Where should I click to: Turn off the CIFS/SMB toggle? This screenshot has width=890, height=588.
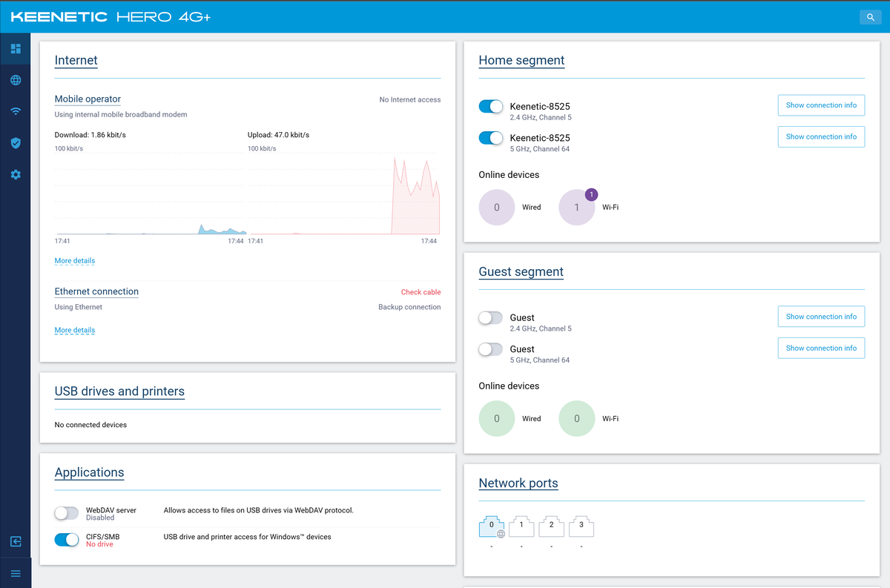coord(67,540)
